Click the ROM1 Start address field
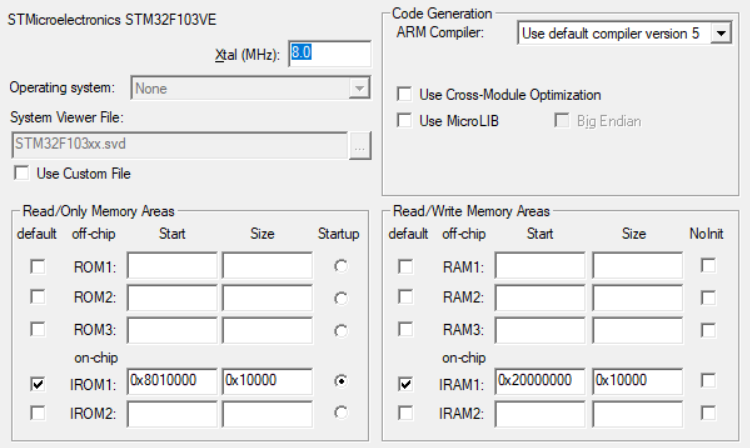 172,265
